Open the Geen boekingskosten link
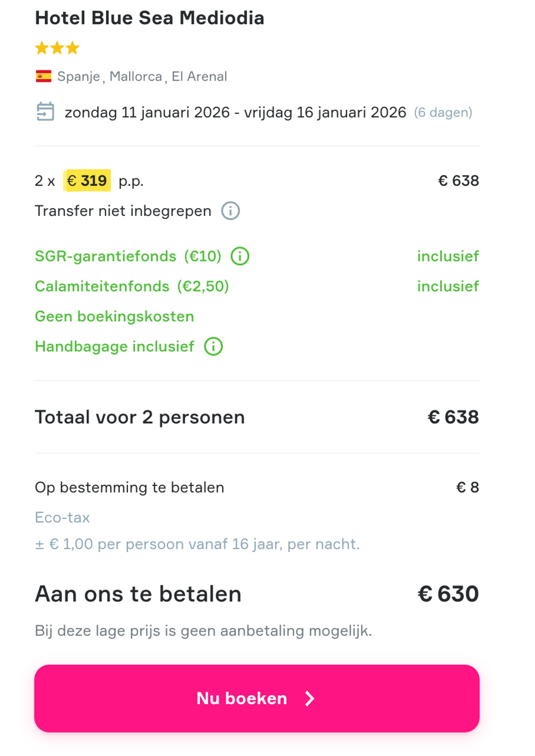535x756 pixels. 114,316
